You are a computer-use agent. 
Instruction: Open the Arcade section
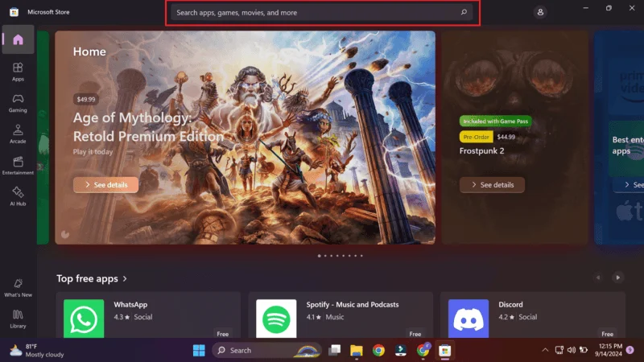(x=18, y=134)
